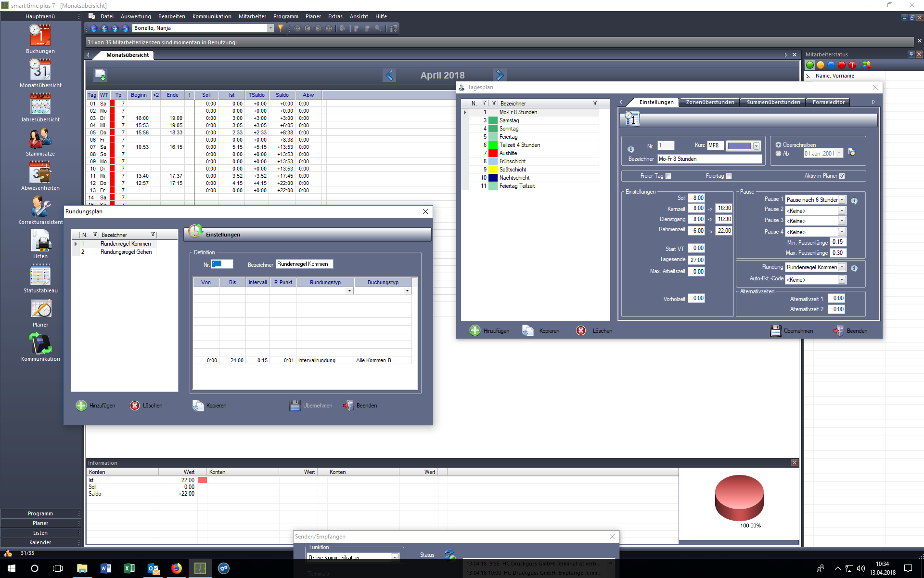Open the employee name dropdown Bonello, Nanja
This screenshot has width=924, height=578.
click(270, 28)
